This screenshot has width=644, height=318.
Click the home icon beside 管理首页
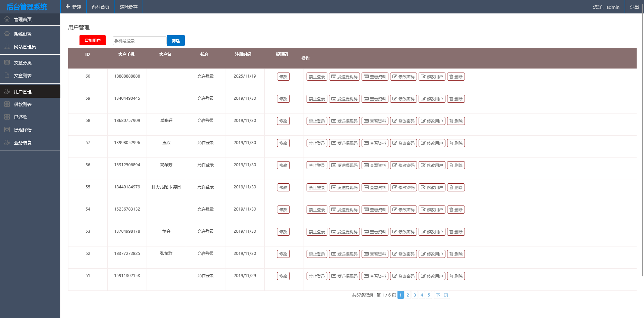pos(7,19)
